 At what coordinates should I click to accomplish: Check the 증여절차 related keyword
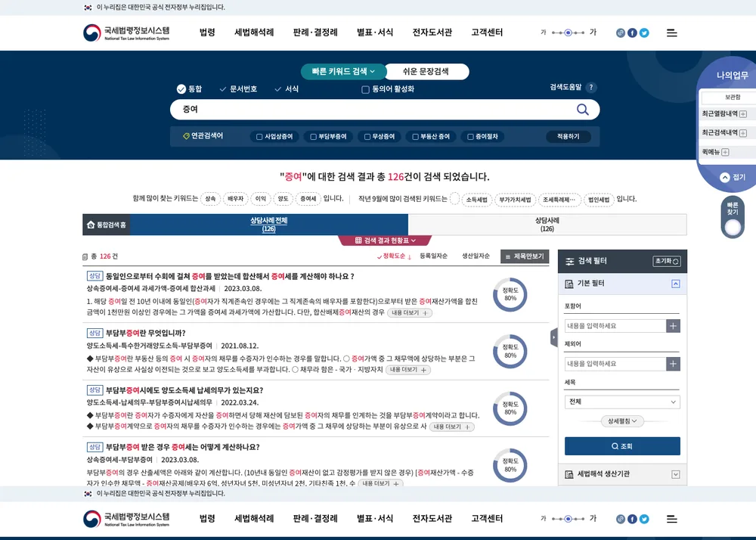470,137
